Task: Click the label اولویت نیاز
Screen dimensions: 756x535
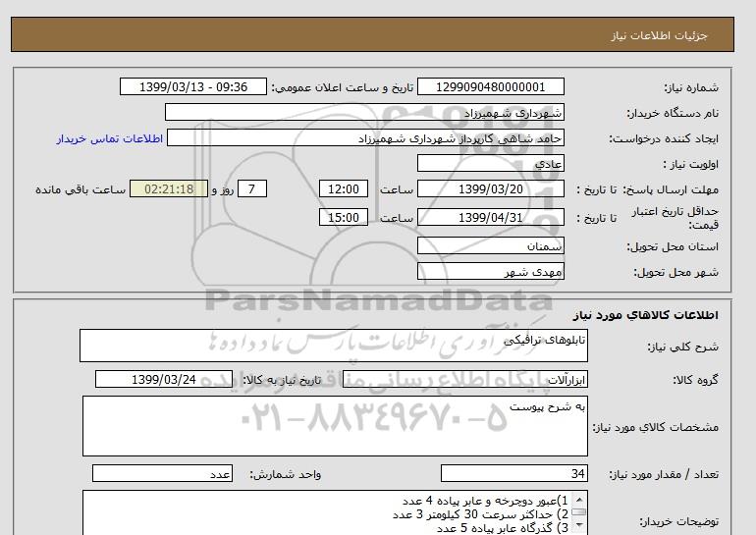Action: click(691, 164)
